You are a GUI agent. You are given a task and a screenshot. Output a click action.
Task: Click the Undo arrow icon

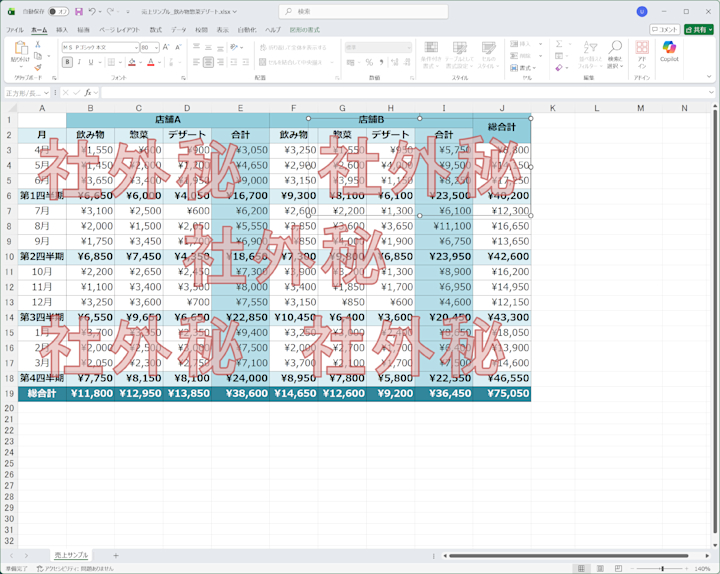click(x=92, y=11)
